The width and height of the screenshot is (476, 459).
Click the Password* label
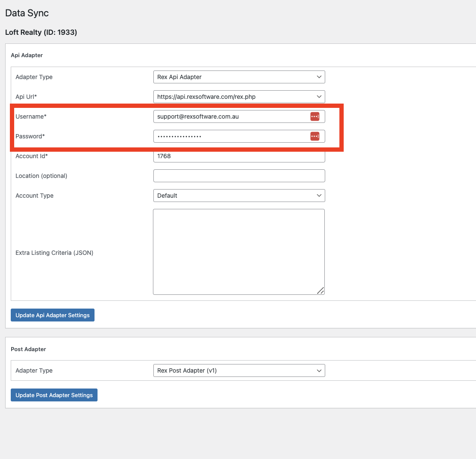point(30,136)
